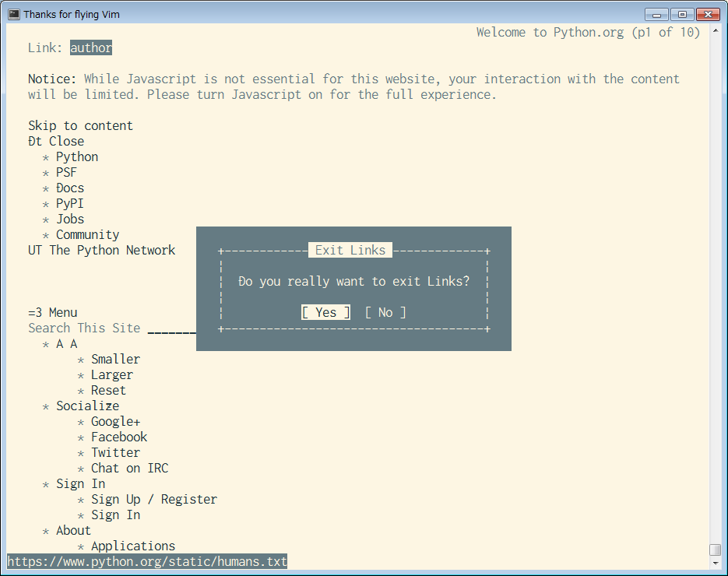Click the =3 Menu link
The height and width of the screenshot is (576, 728).
coord(52,312)
